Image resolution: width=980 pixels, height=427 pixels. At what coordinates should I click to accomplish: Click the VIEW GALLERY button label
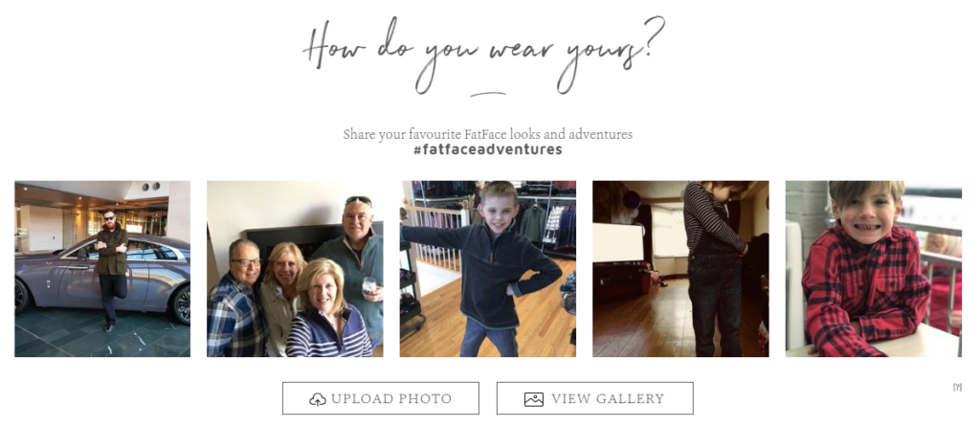608,399
